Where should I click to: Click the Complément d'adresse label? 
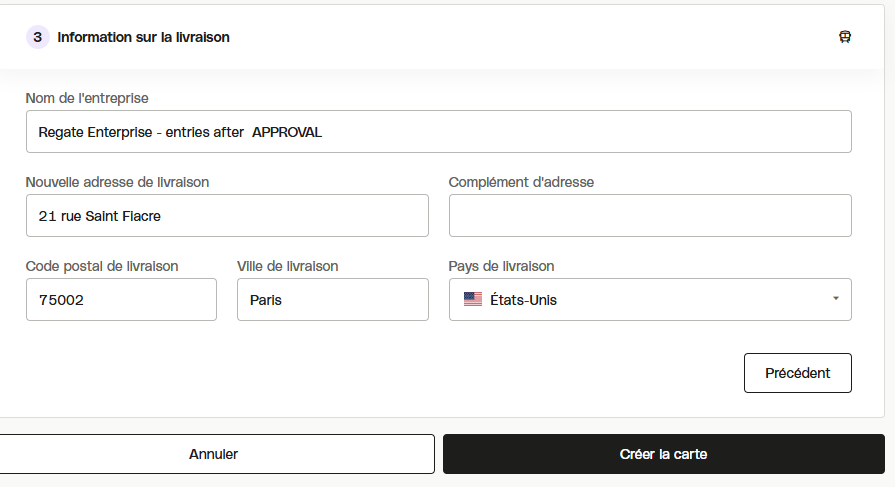pos(521,182)
